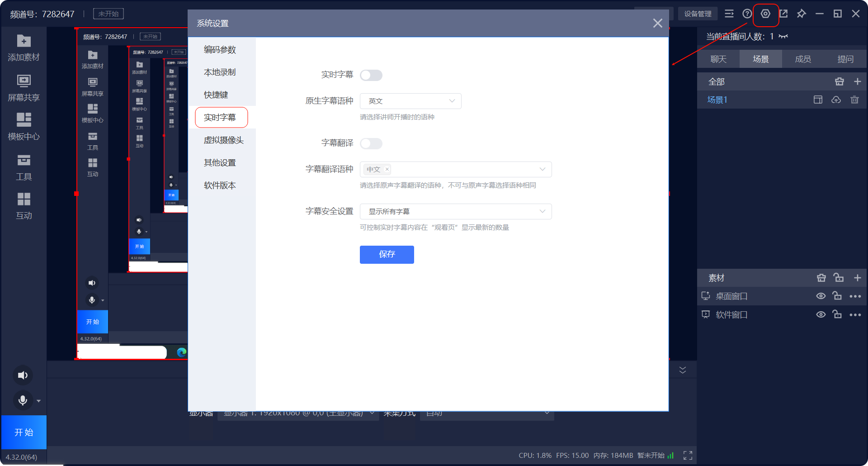Switch to the 聊天 tab
The width and height of the screenshot is (868, 466).
(718, 59)
